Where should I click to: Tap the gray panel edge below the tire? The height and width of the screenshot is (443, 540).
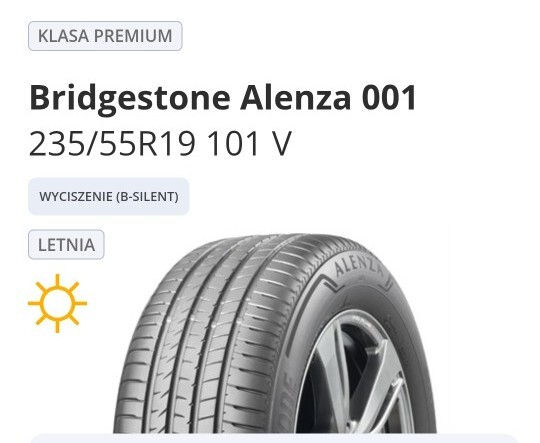point(274,438)
